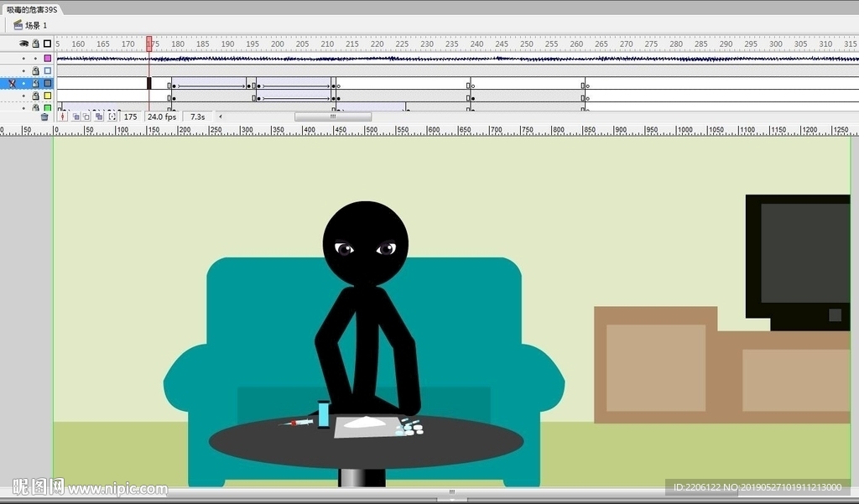Open the Modify Onion Markers button

tap(112, 117)
